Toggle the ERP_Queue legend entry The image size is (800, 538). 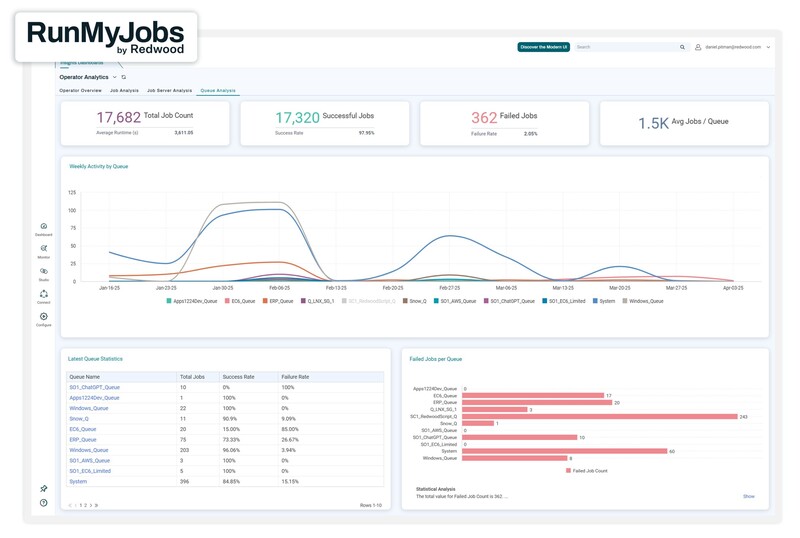279,301
